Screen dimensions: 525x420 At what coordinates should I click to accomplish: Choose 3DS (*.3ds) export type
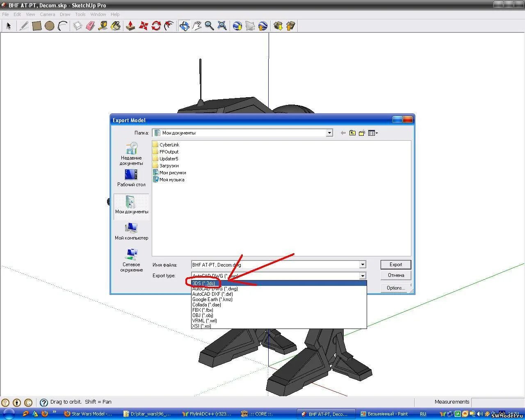coord(279,283)
